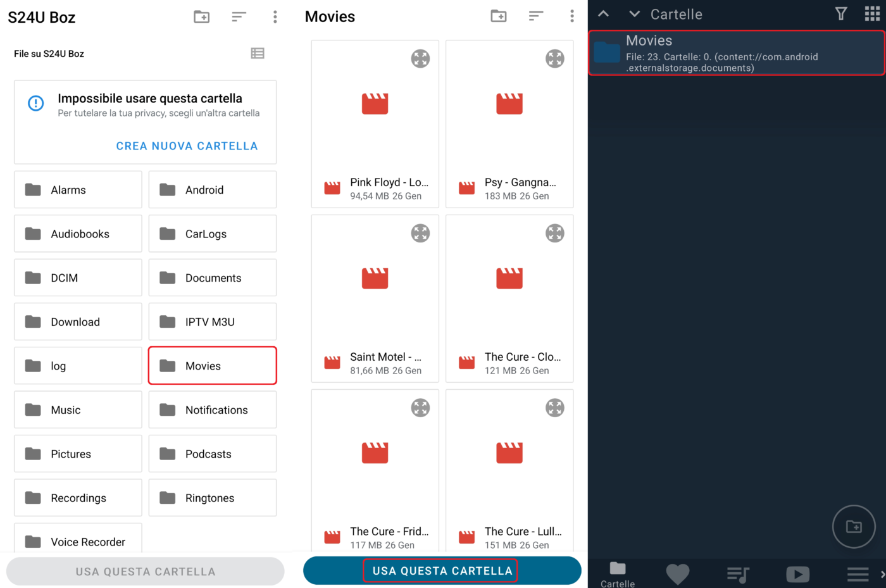This screenshot has height=588, width=886.
Task: Click the greyed USA QUESTA CARTELLA button under S24U Boz
Action: click(146, 572)
